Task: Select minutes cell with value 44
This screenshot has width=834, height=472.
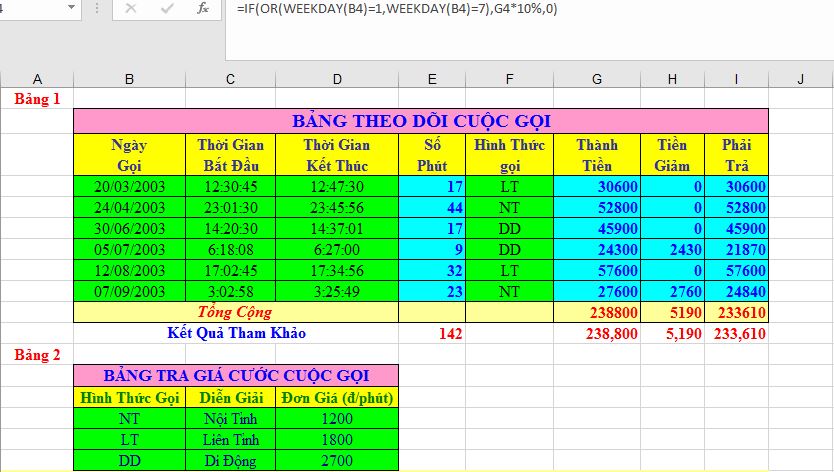Action: click(x=432, y=208)
